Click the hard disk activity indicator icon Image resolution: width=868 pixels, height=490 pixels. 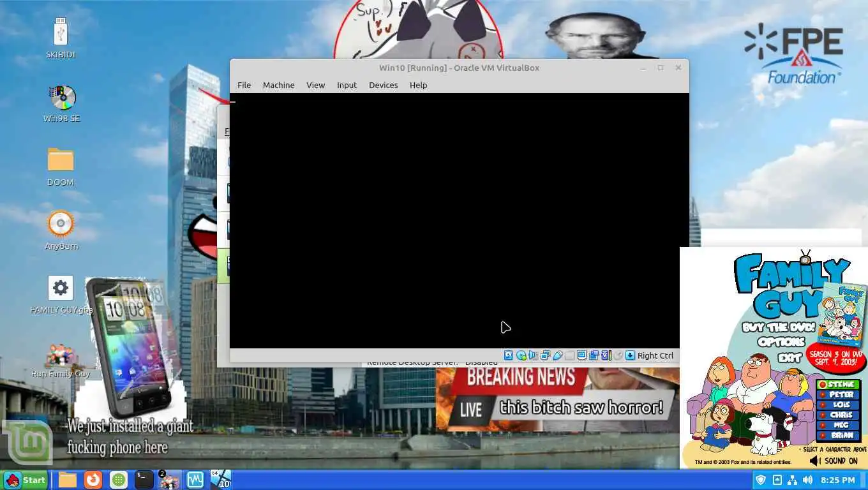point(508,355)
